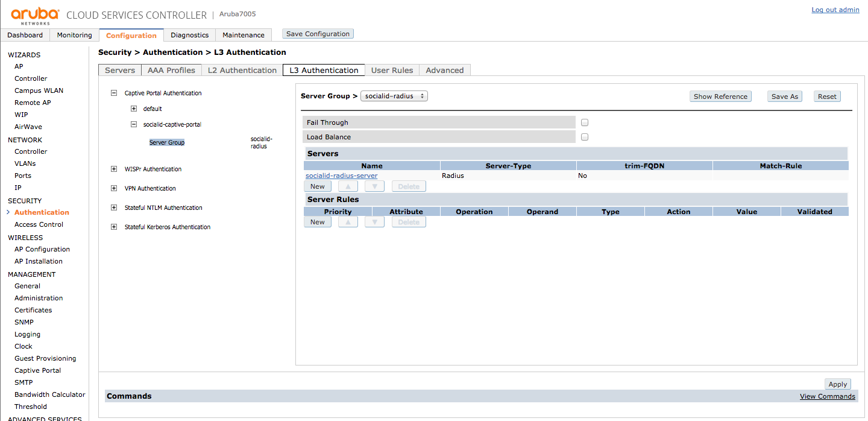Click New button under Server Rules table
This screenshot has width=868, height=421.
318,222
